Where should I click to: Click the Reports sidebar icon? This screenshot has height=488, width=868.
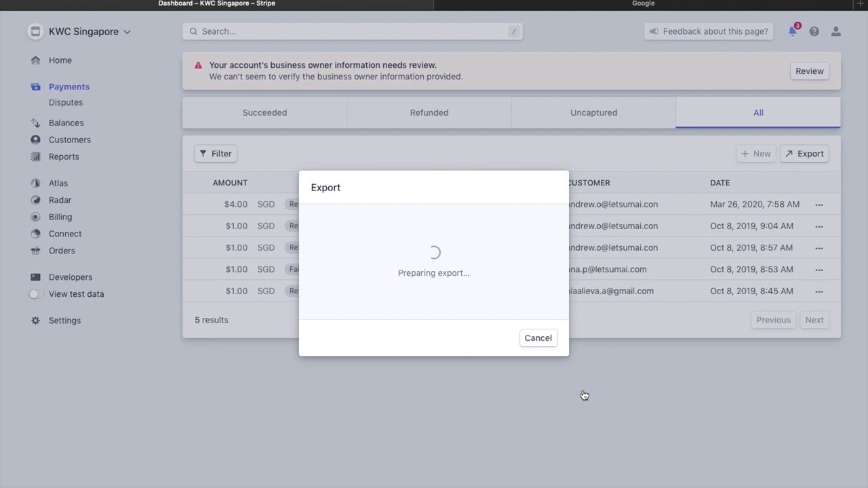click(x=35, y=157)
